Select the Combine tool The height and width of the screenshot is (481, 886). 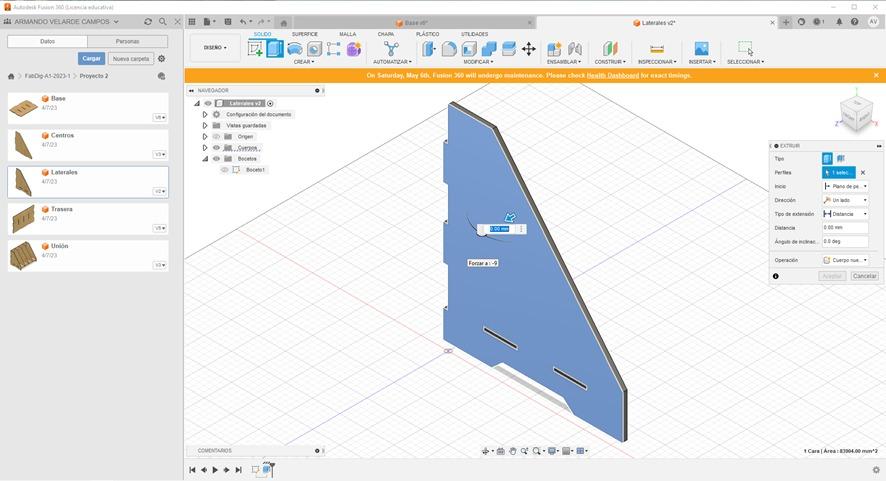tap(489, 49)
